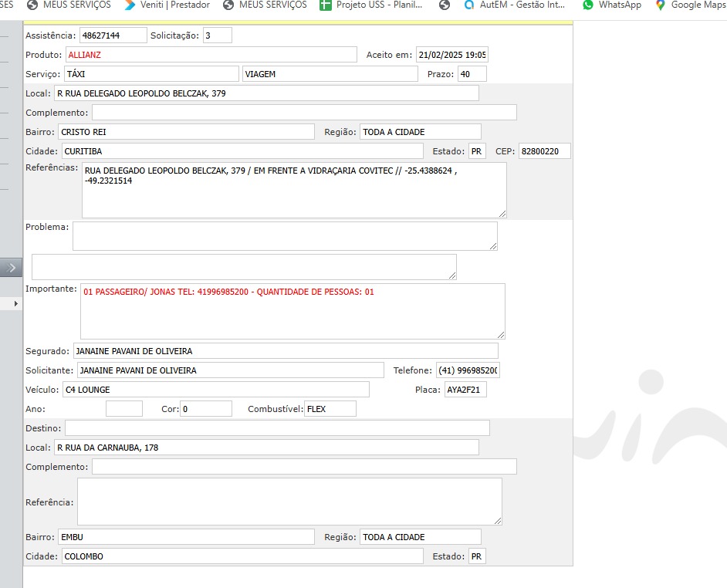
Task: Click the Bairro field CRISTO REI
Action: [x=187, y=132]
